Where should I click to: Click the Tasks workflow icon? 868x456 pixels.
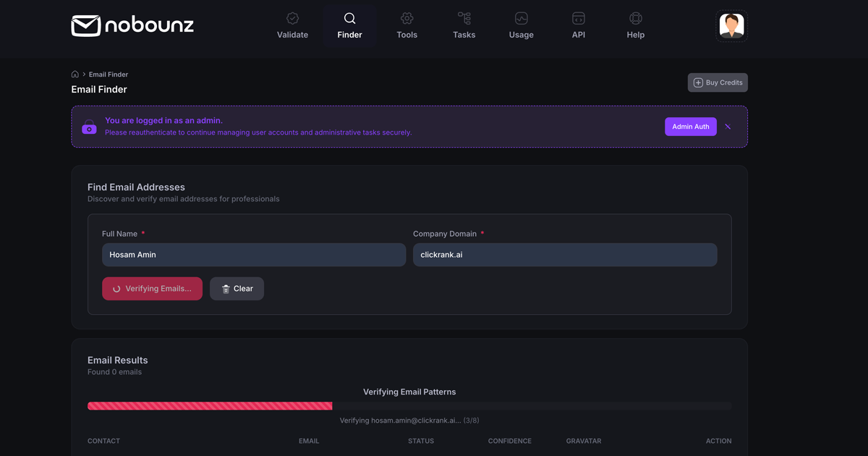464,18
